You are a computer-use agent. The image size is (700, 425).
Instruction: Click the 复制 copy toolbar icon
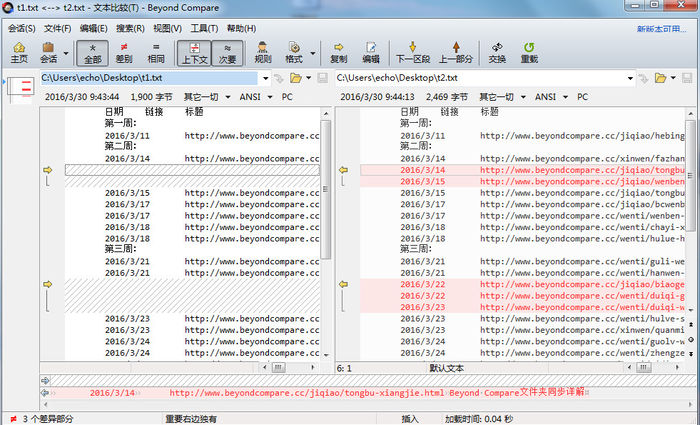338,53
